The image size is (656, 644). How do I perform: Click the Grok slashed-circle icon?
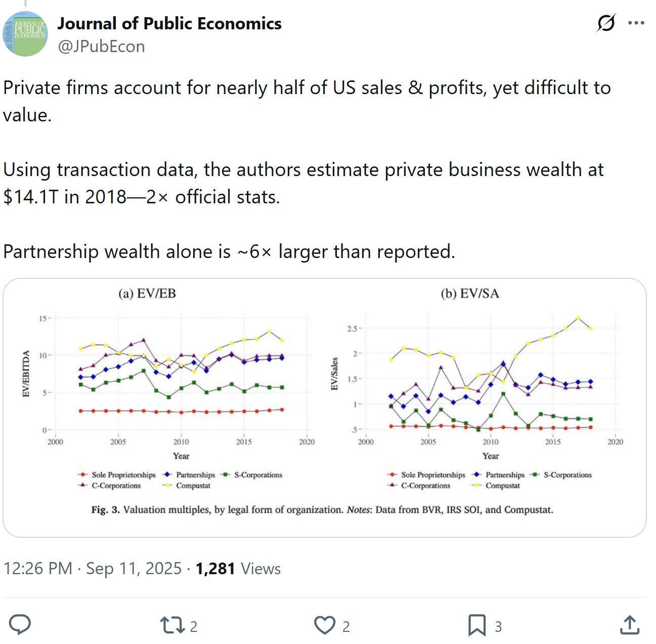click(x=606, y=23)
